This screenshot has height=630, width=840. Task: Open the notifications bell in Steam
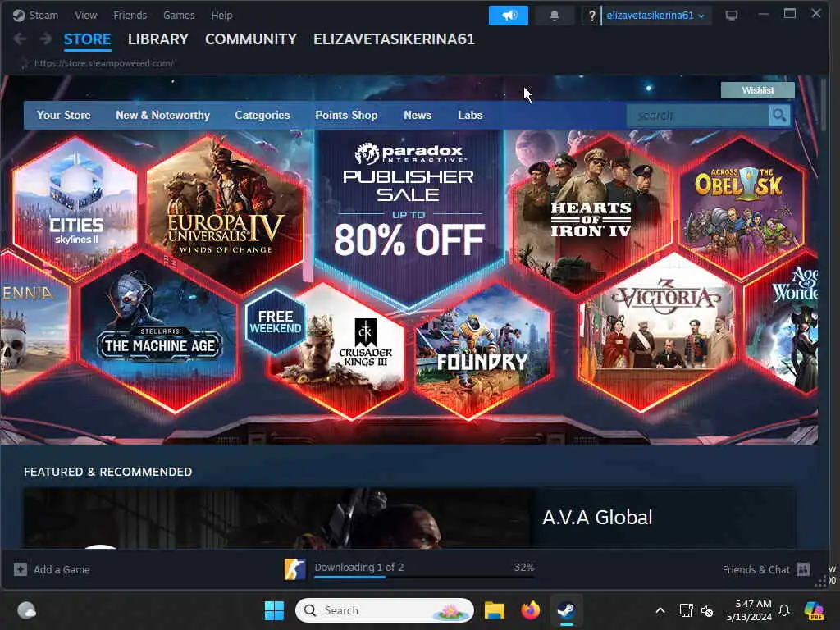pyautogui.click(x=555, y=16)
